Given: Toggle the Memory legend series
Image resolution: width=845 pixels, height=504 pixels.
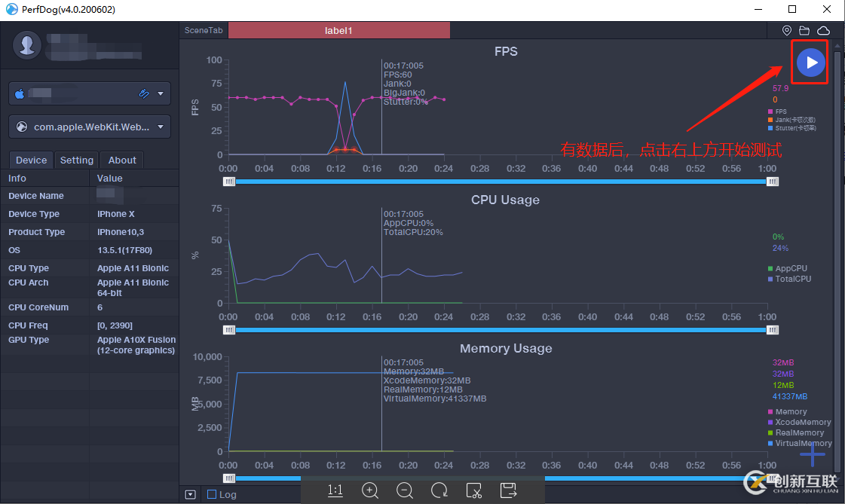Looking at the screenshot, I should 788,411.
